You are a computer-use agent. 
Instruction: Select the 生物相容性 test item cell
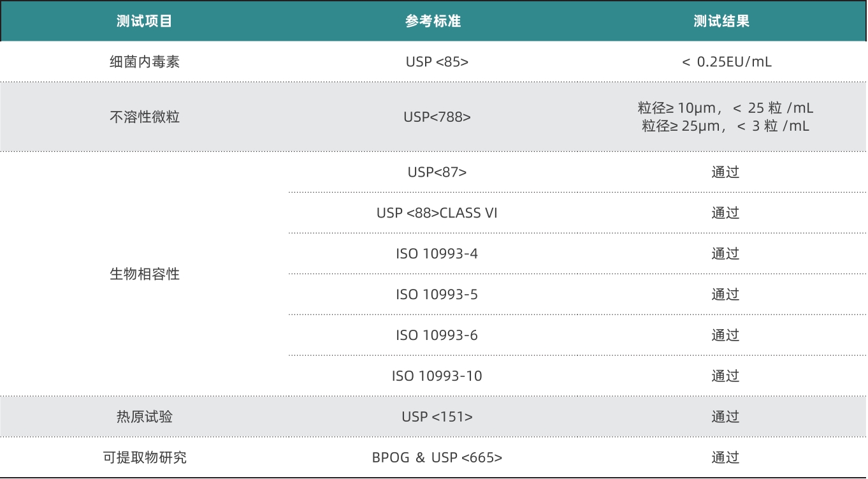click(145, 274)
